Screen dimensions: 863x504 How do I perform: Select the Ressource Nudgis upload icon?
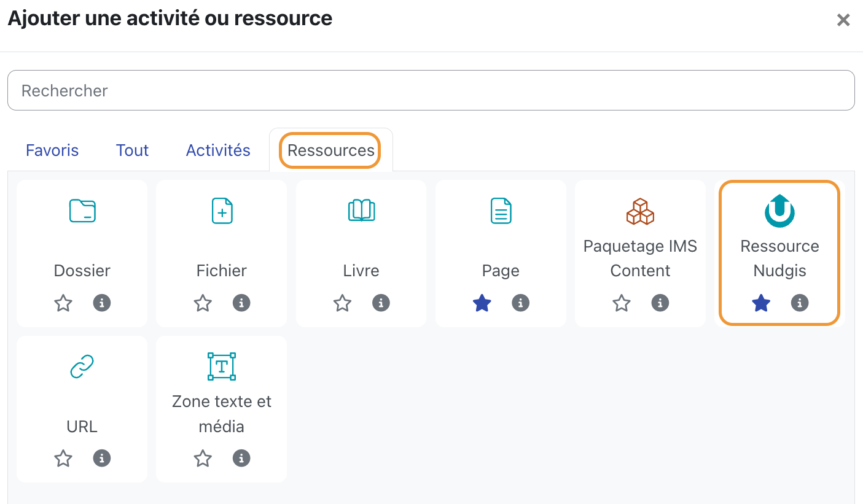coord(779,211)
